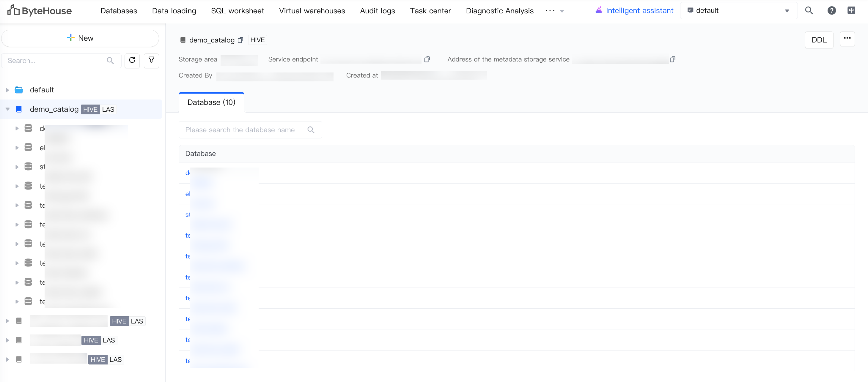Copy the demo_catalog name using the copy icon
This screenshot has width=868, height=382.
240,40
